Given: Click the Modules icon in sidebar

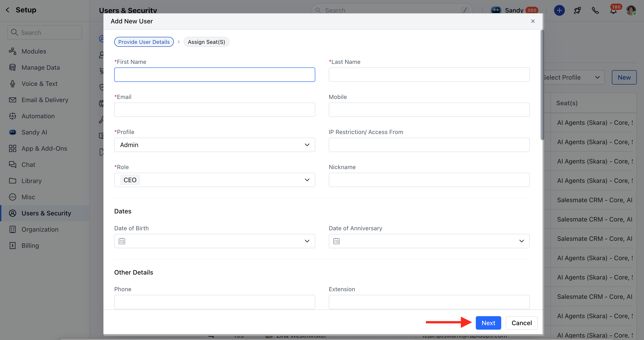Looking at the screenshot, I should tap(13, 51).
